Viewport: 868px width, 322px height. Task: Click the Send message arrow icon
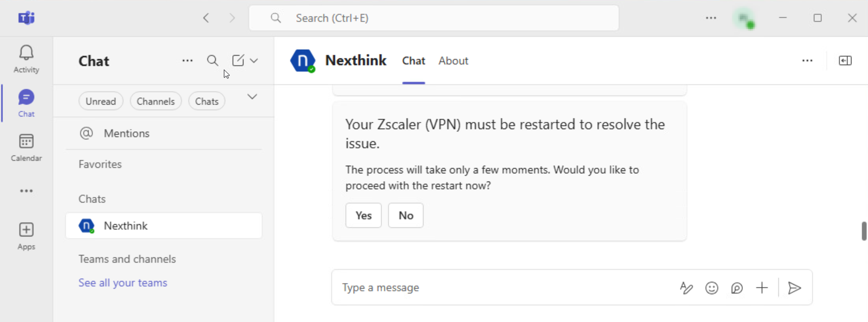point(794,288)
